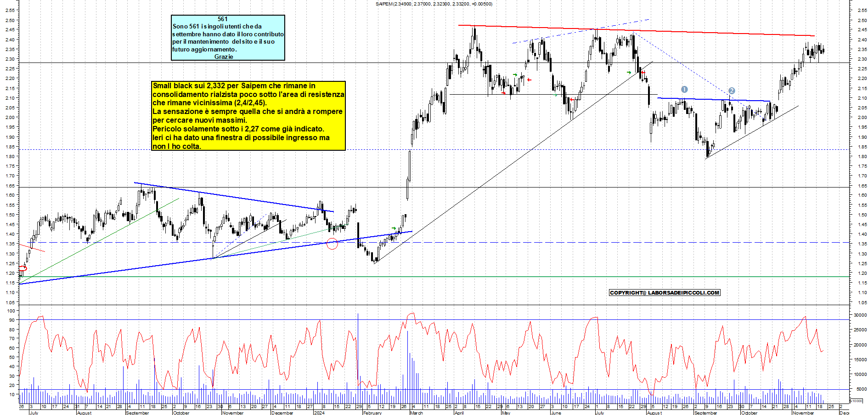Click the 'March' month label

click(x=416, y=413)
